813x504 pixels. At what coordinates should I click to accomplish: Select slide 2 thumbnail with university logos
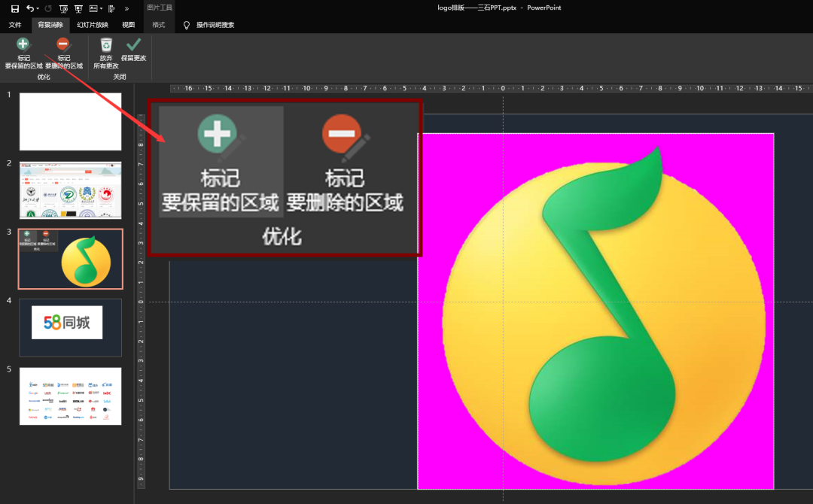(x=71, y=190)
